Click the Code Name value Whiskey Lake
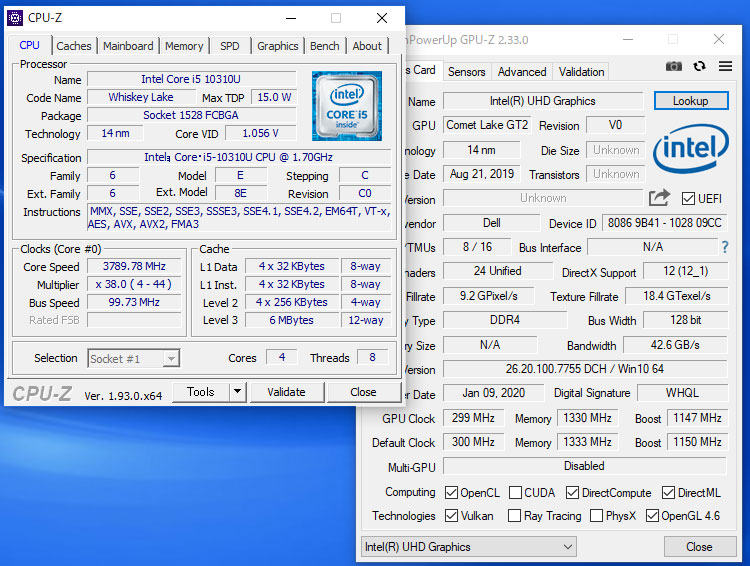This screenshot has width=750, height=566. click(141, 97)
